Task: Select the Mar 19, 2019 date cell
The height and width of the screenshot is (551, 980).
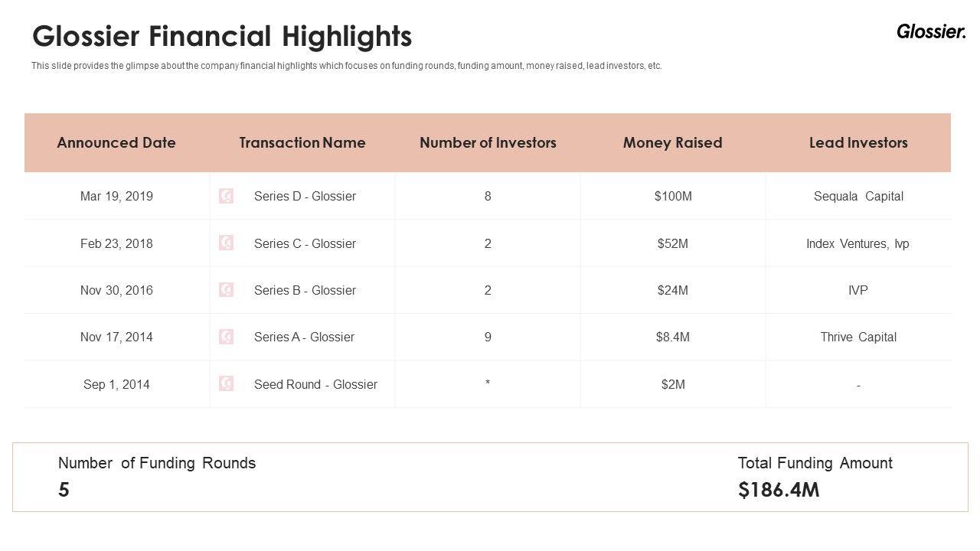Action: [x=116, y=197]
